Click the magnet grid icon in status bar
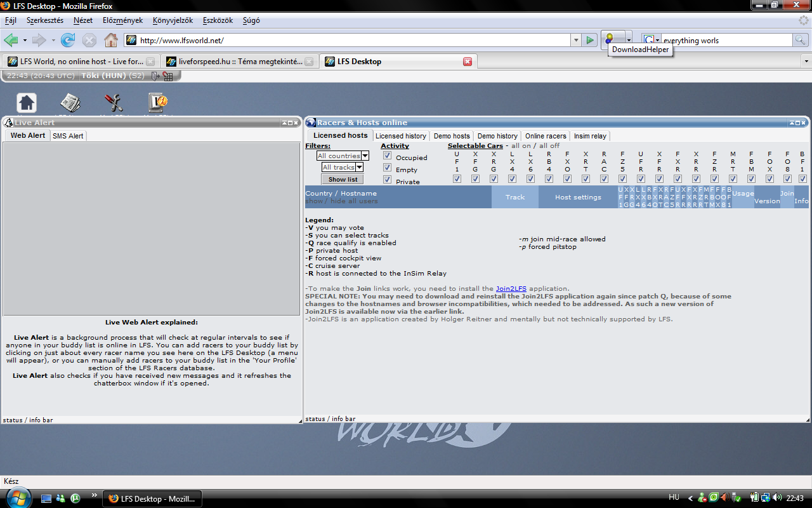This screenshot has height=508, width=812. point(167,76)
